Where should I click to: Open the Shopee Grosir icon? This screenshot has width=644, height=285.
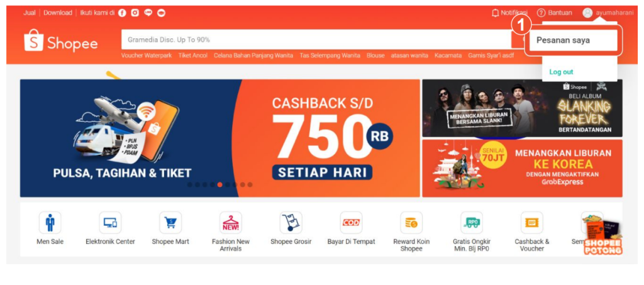[291, 223]
